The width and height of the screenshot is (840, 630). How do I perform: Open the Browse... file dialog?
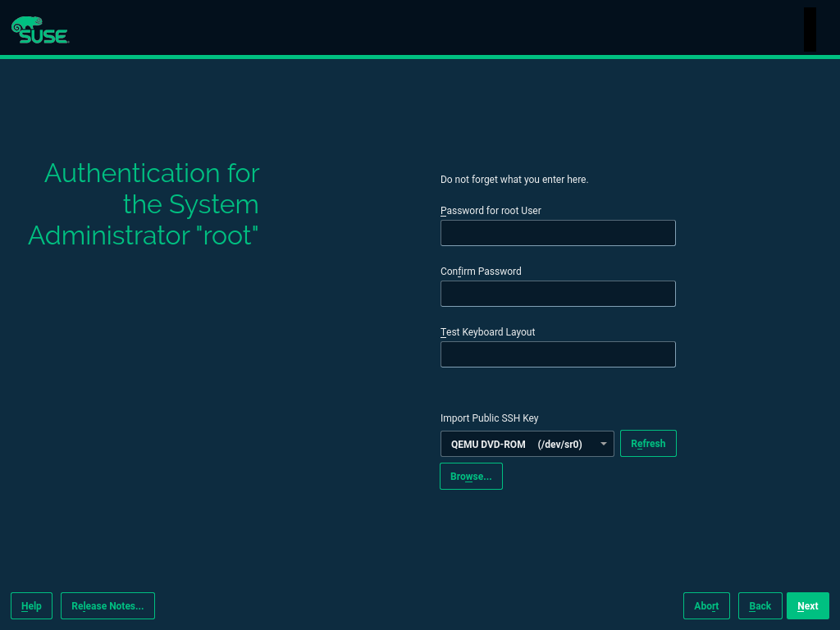(471, 477)
